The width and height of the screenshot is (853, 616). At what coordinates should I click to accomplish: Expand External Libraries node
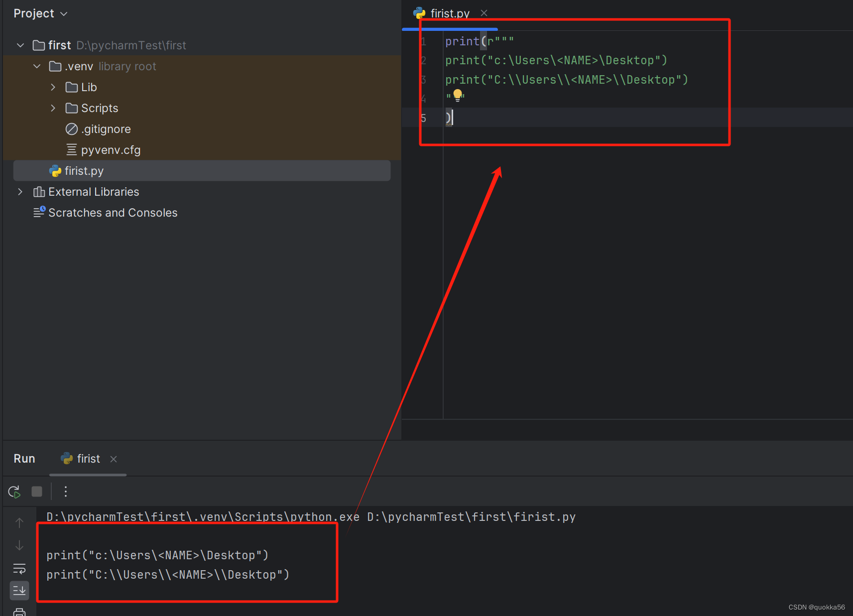pos(20,192)
